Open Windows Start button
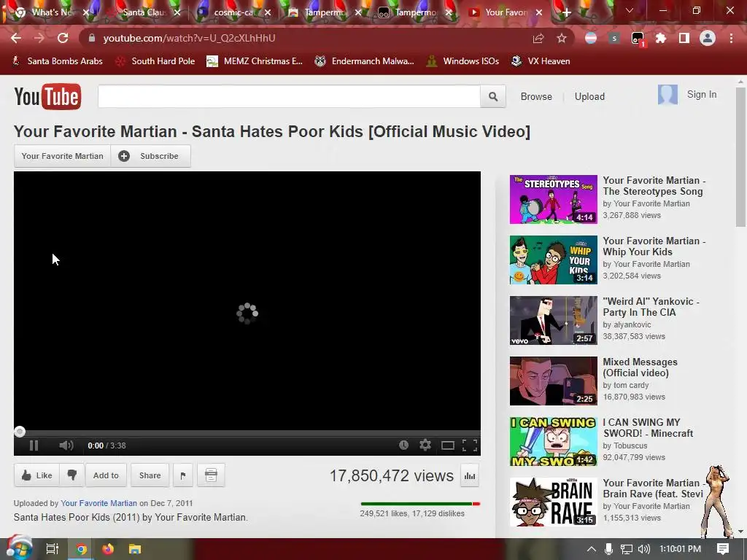This screenshot has height=560, width=747. [18, 548]
